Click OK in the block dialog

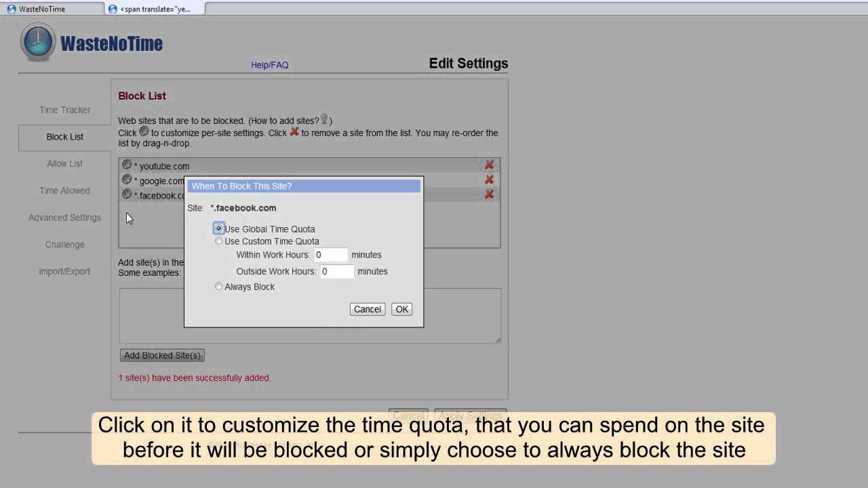point(402,309)
